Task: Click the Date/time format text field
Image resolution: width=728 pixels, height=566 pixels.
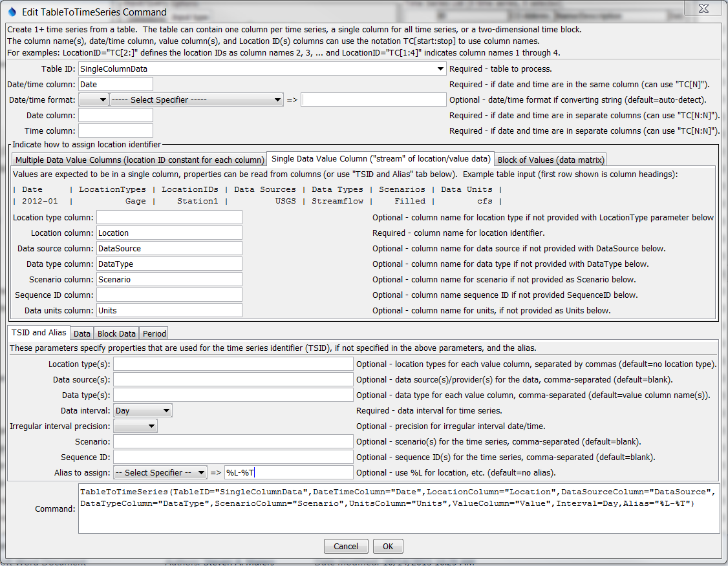Action: (373, 100)
